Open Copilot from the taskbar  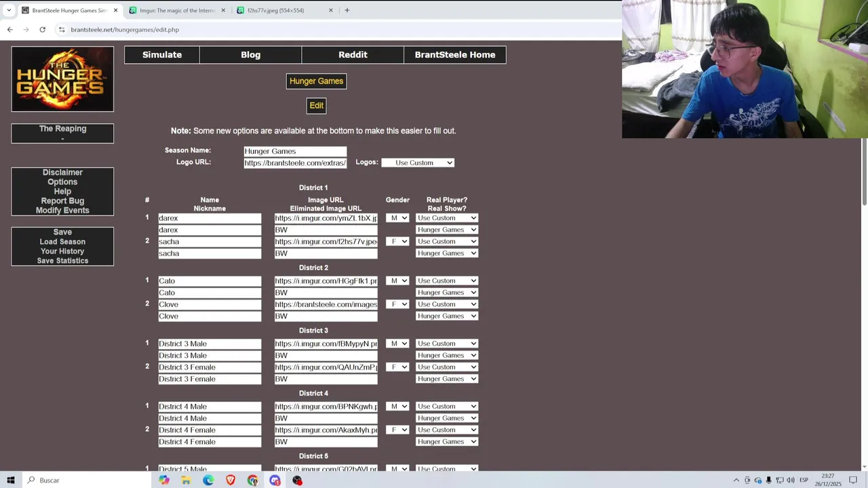(x=164, y=480)
